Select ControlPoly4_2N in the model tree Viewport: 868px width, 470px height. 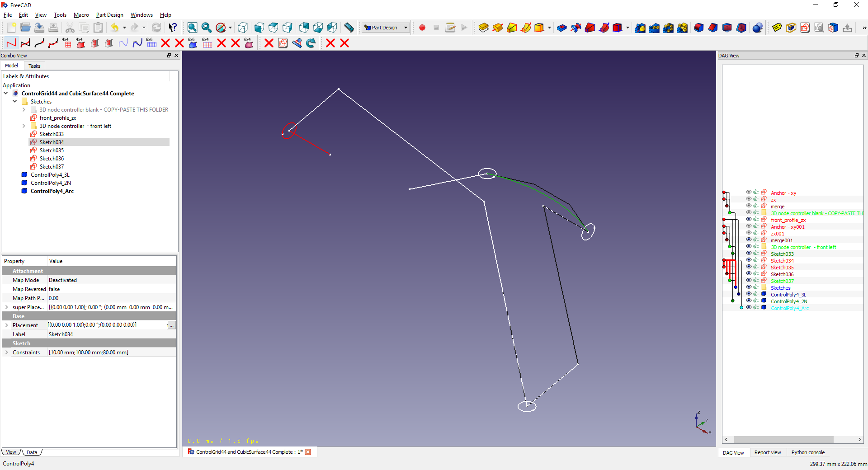pyautogui.click(x=51, y=183)
